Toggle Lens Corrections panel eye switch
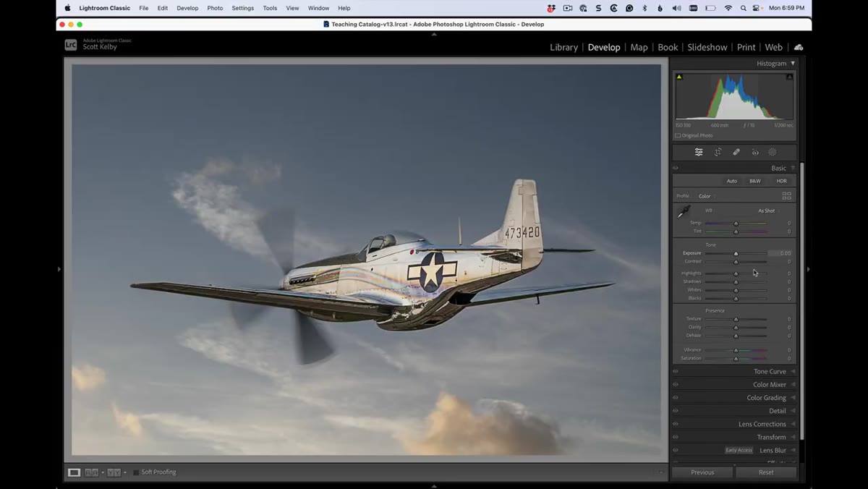Image resolution: width=868 pixels, height=489 pixels. point(676,424)
